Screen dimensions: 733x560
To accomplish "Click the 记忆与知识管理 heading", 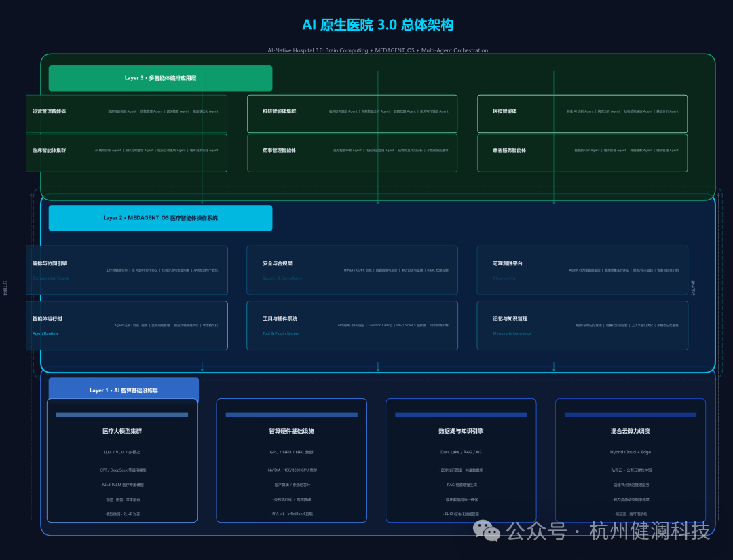I will click(510, 319).
